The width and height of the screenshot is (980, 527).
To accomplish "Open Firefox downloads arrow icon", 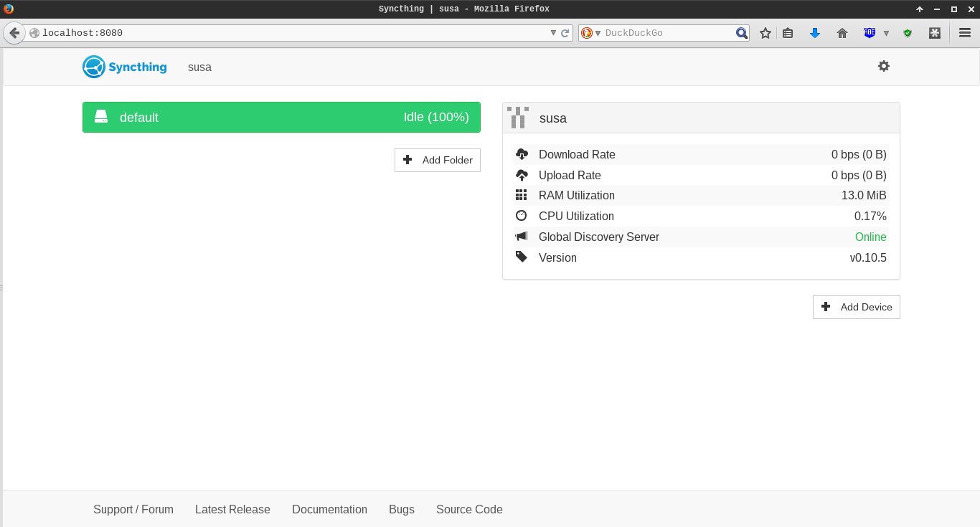I will (814, 33).
